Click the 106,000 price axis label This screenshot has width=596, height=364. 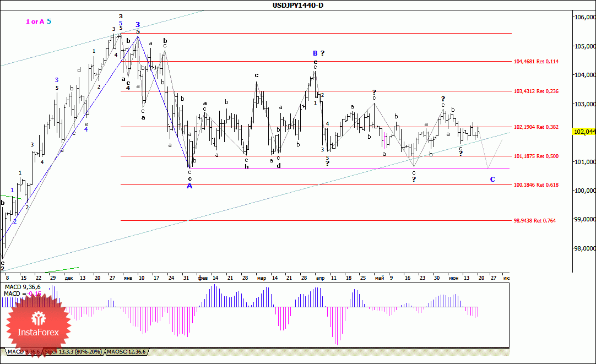[584, 18]
